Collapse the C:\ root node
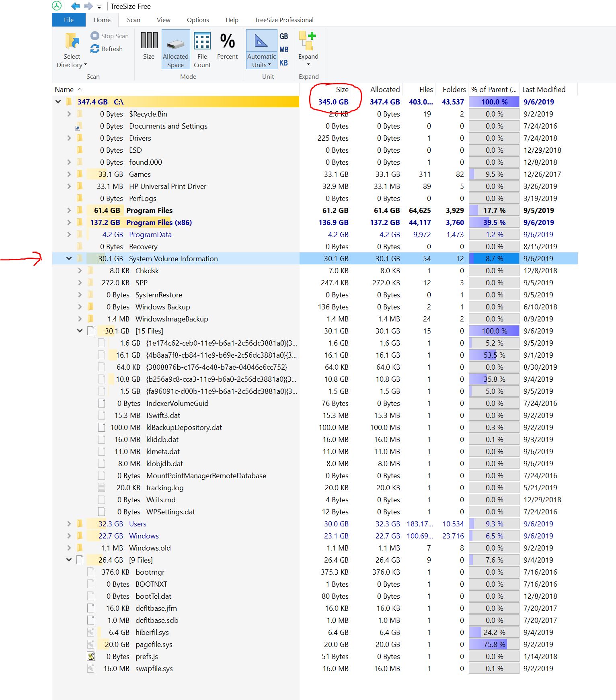The image size is (616, 700). pos(58,102)
